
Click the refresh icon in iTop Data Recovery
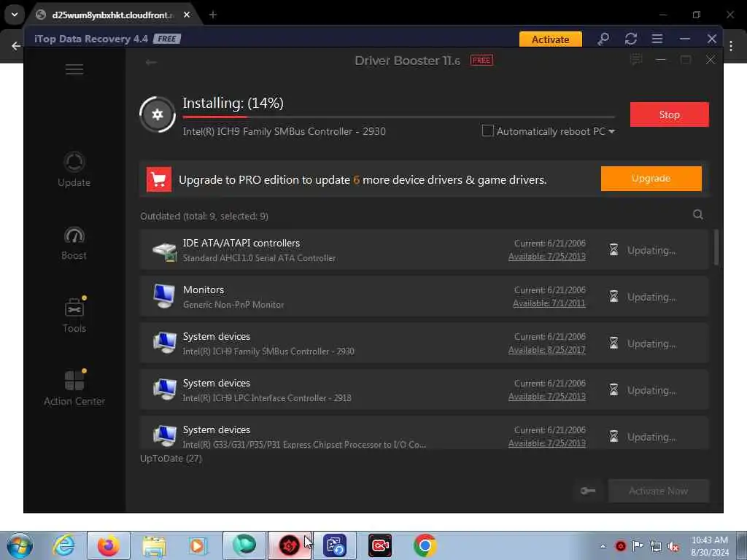[x=631, y=39]
